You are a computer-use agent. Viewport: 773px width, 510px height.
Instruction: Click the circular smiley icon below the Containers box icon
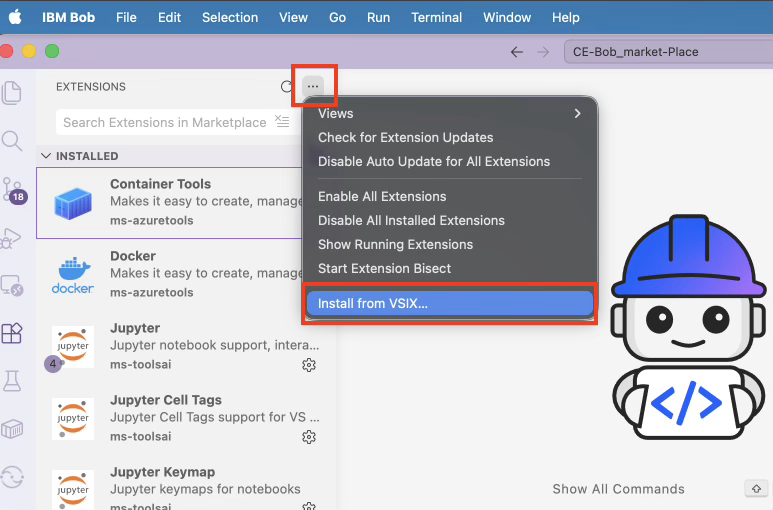pyautogui.click(x=12, y=477)
